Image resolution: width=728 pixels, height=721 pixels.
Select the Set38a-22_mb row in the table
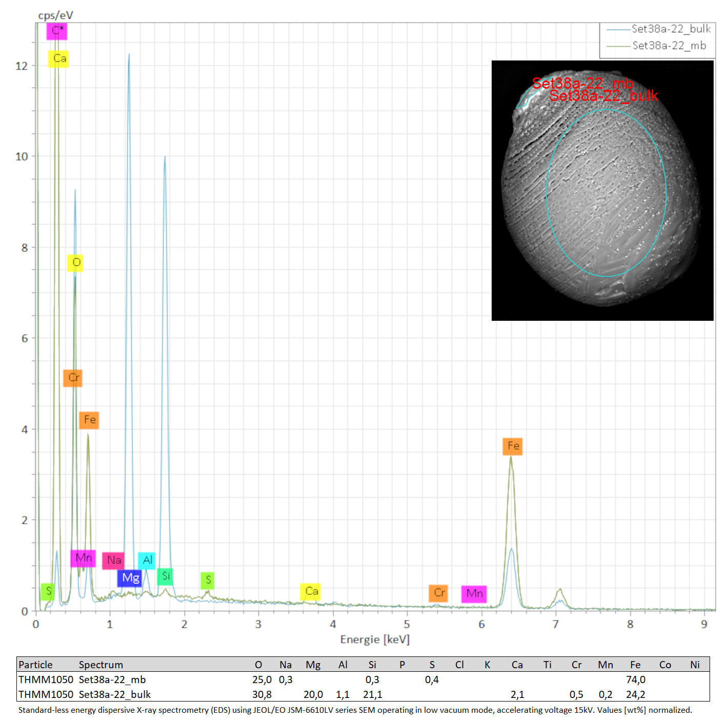tap(363, 679)
